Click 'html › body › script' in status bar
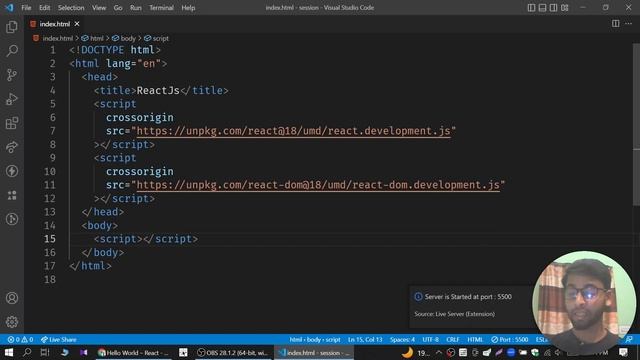The height and width of the screenshot is (360, 640). (x=315, y=340)
